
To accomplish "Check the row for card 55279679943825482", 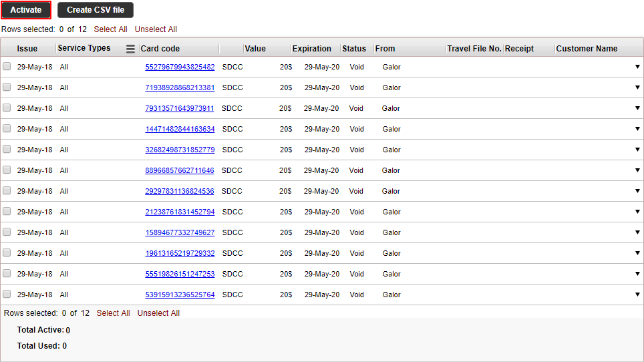I will point(7,67).
